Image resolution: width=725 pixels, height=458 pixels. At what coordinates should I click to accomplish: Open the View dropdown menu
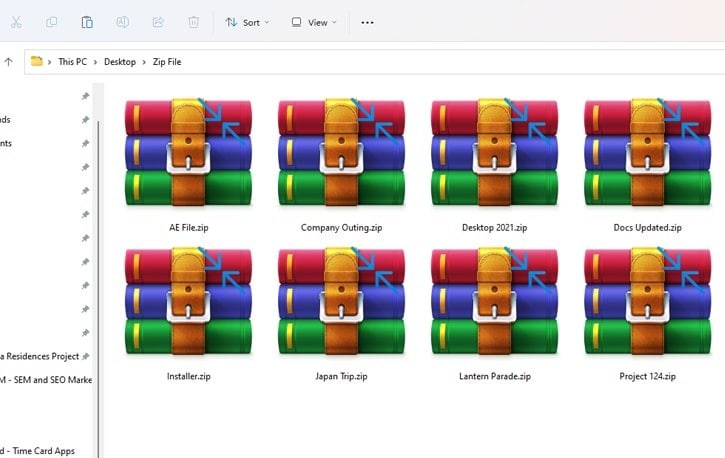pos(314,22)
